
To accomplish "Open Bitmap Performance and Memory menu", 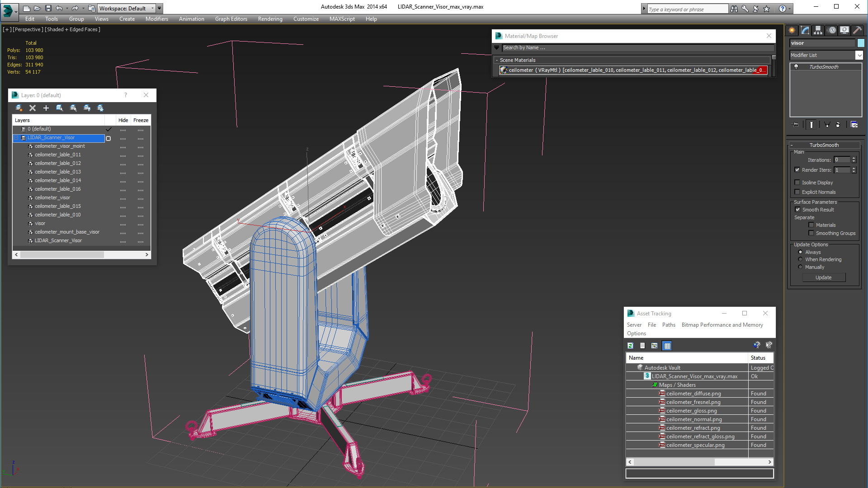I will 722,325.
